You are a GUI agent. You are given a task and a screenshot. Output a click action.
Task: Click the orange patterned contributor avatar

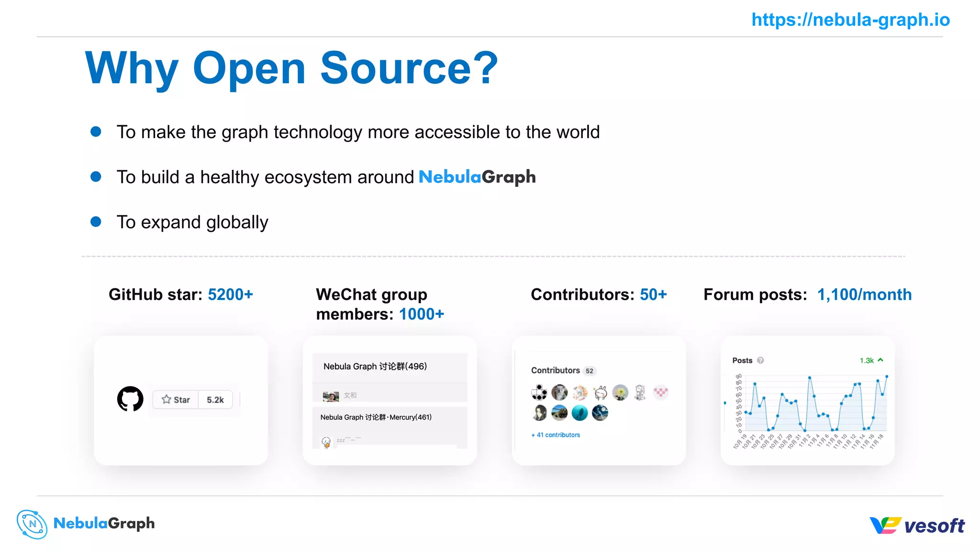pos(580,393)
